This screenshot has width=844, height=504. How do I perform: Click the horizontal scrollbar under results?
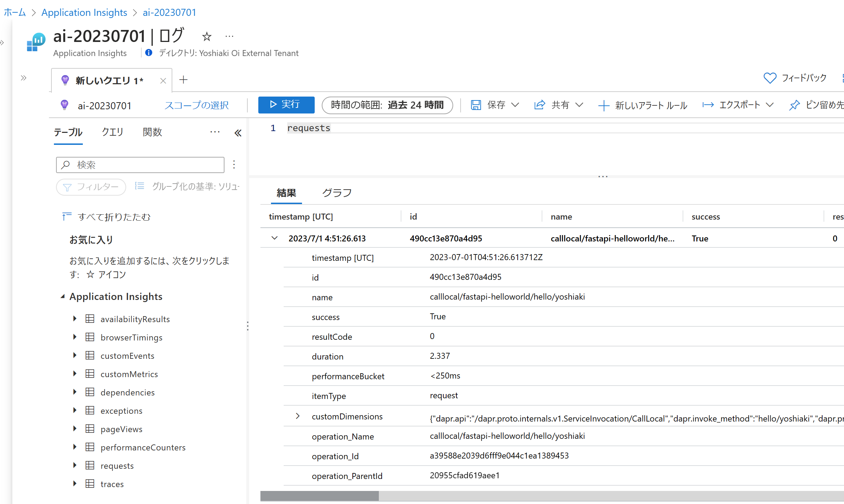319,496
